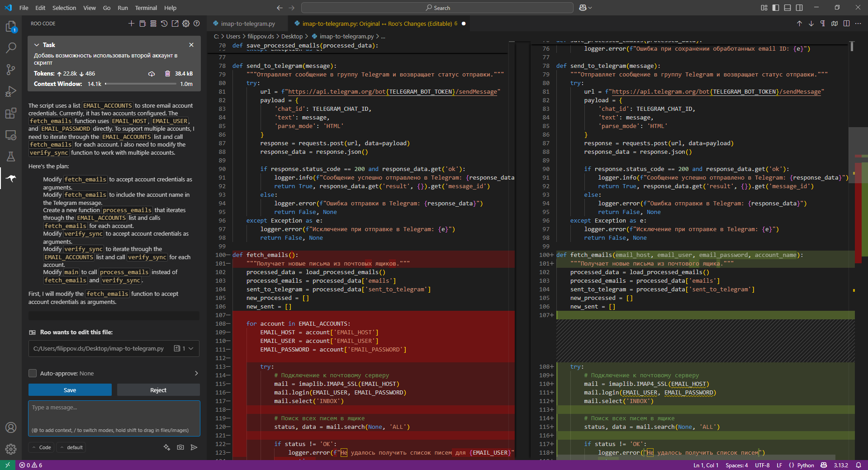Toggle collapse unchanged regions map icon
The image size is (868, 470).
pyautogui.click(x=835, y=24)
